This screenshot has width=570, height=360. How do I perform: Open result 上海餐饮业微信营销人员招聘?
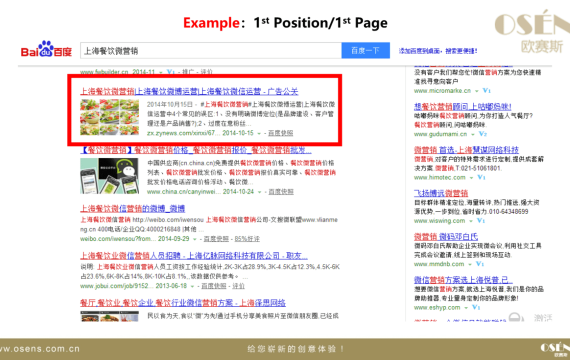(x=194, y=256)
